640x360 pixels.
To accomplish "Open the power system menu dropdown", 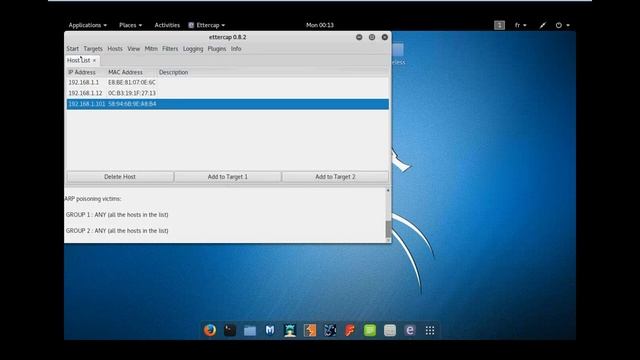I will pyautogui.click(x=562, y=25).
